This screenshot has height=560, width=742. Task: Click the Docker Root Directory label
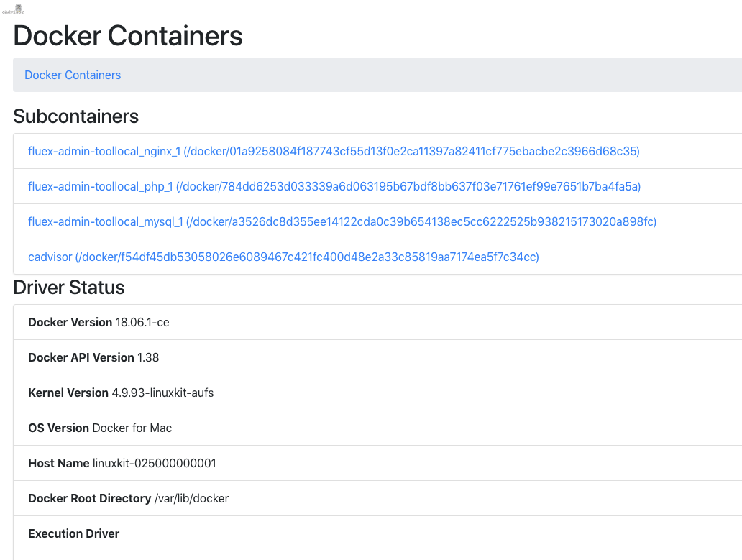(90, 498)
